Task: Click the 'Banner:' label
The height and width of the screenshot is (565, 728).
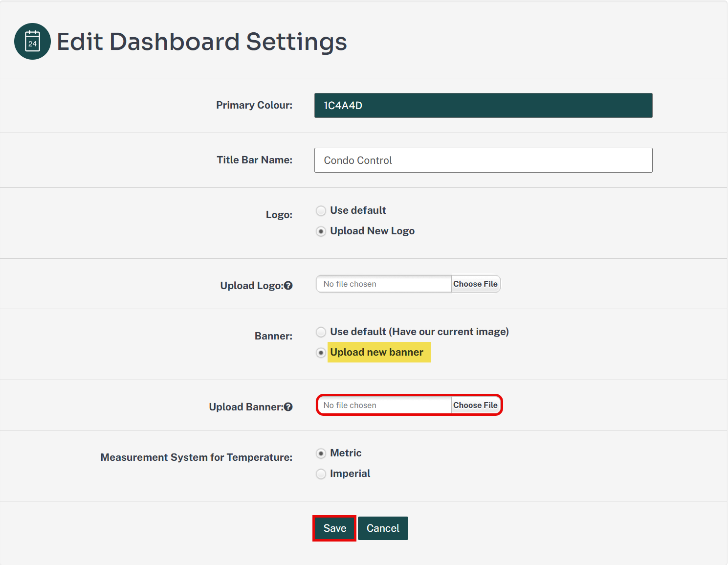Action: [273, 336]
